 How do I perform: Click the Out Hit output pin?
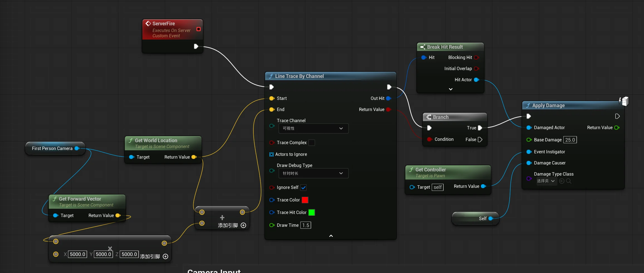click(389, 98)
